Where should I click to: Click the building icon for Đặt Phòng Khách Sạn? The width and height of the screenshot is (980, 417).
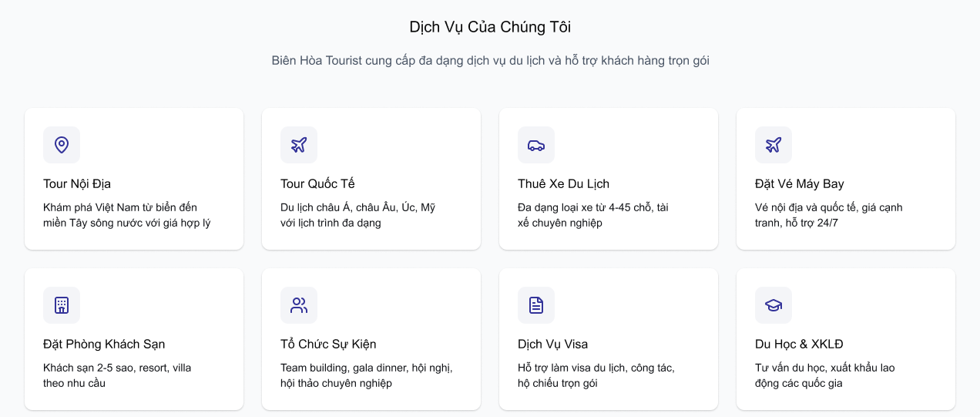click(x=62, y=305)
